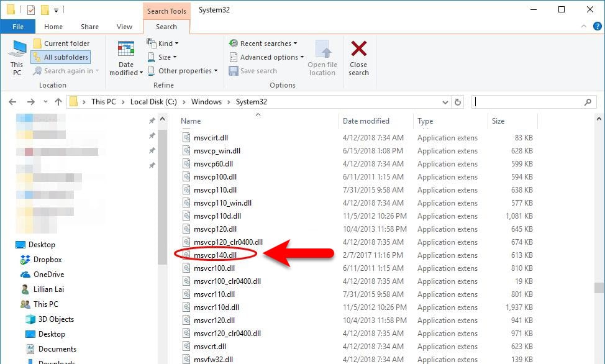Viewport: 605px width, 364px height.
Task: Expand the Size filter dropdown
Action: click(x=161, y=57)
